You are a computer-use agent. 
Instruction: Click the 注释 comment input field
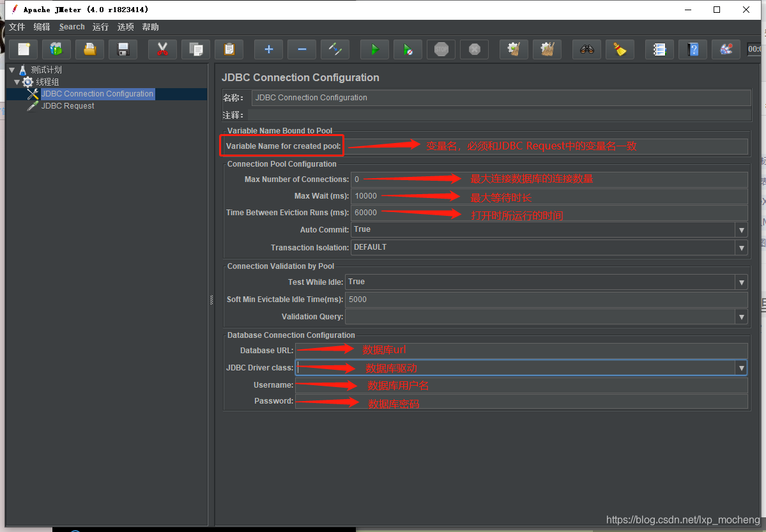click(x=499, y=116)
